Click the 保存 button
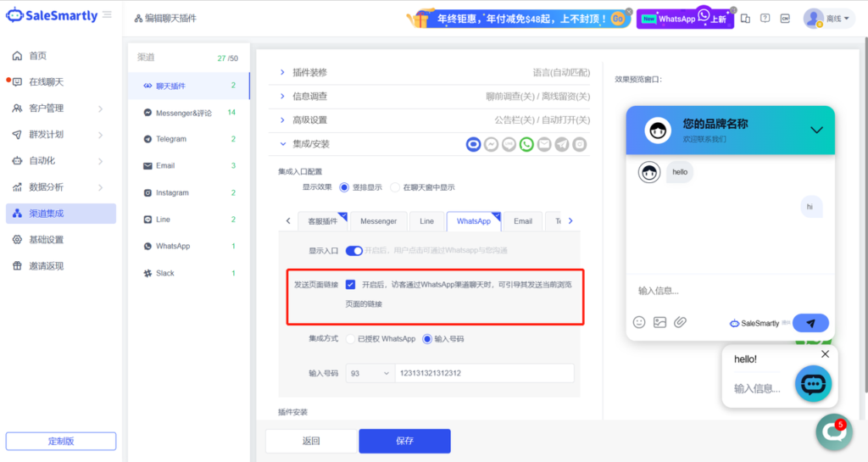 [404, 441]
